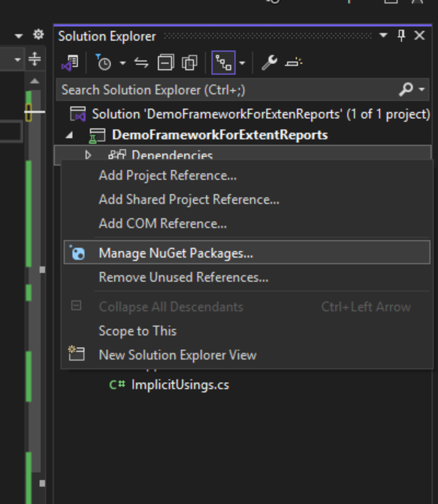Open dropdown arrow beside gear icon
The height and width of the screenshot is (504, 438).
click(18, 36)
